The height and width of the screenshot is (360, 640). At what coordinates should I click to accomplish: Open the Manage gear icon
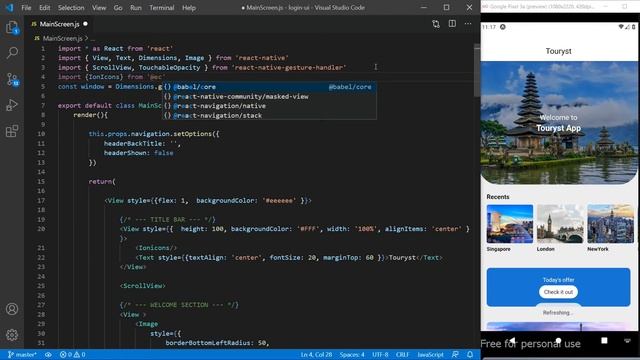pyautogui.click(x=12, y=335)
